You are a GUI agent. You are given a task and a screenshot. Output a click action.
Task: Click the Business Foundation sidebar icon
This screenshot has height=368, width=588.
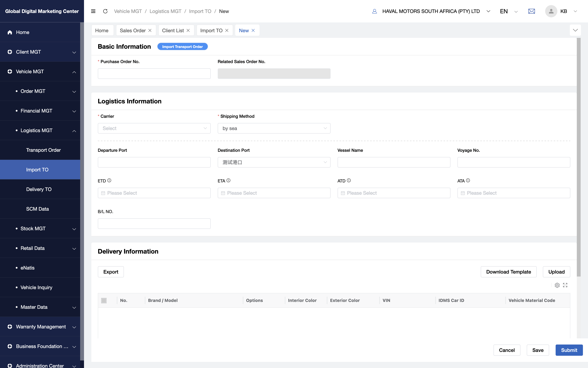click(10, 346)
